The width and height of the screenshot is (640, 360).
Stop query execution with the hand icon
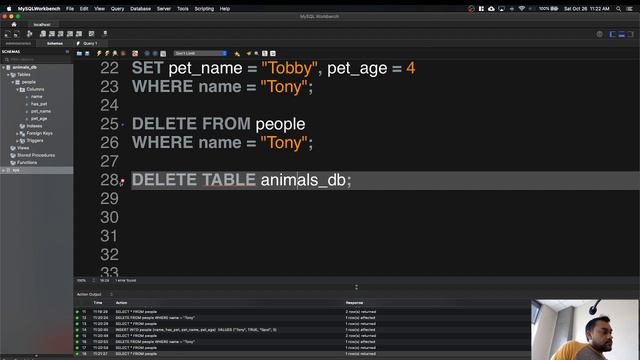(x=123, y=53)
